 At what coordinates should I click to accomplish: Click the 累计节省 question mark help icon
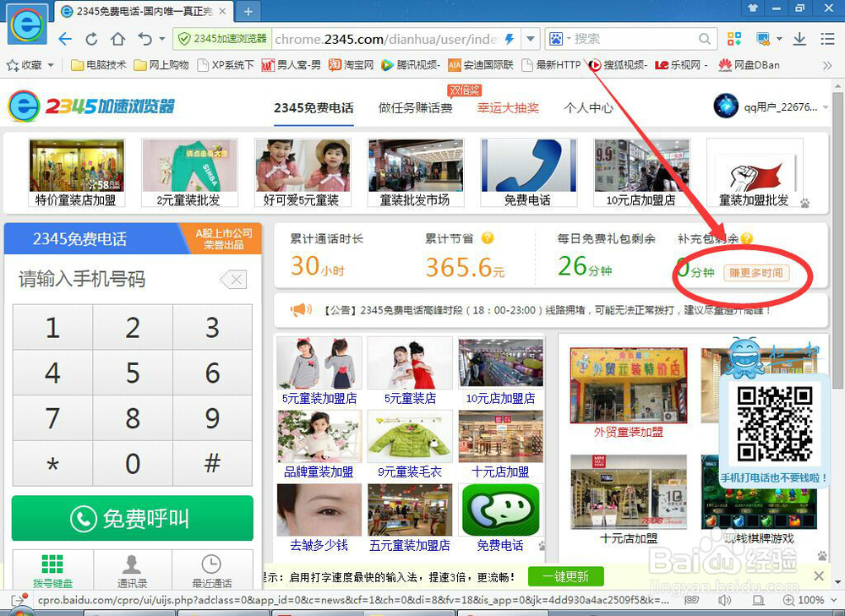tap(488, 237)
